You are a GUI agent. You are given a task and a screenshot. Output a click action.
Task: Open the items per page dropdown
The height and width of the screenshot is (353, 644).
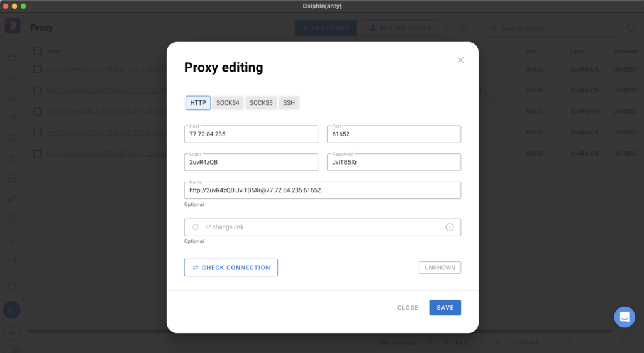click(x=437, y=343)
